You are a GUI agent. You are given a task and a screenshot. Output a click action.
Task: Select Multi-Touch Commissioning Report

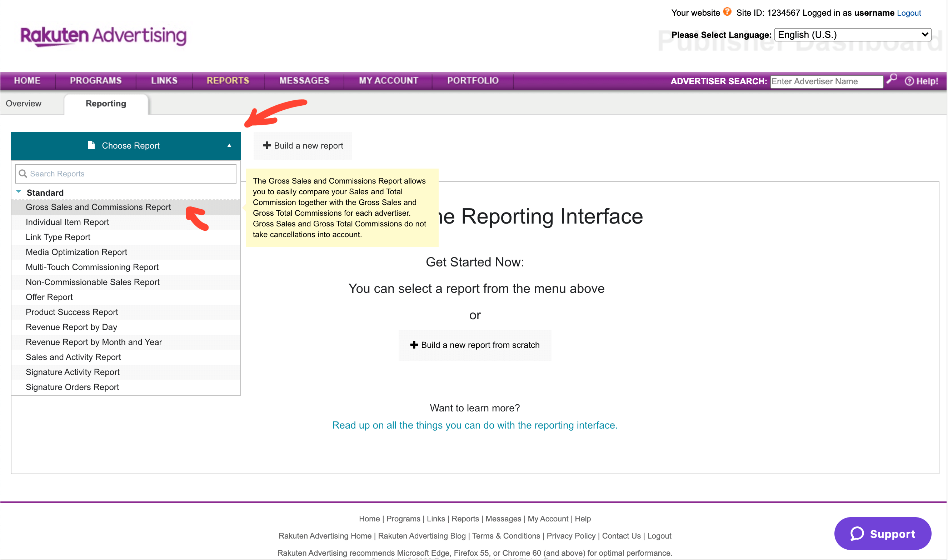(126, 267)
